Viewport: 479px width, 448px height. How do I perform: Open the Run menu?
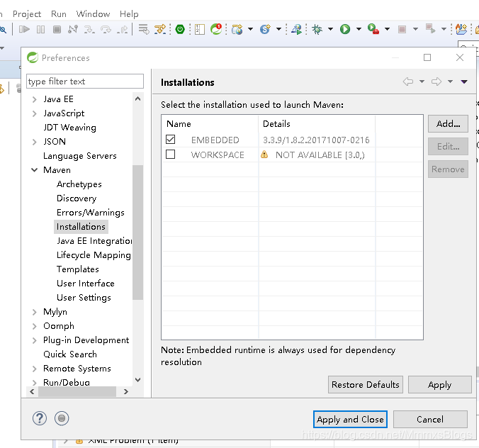click(59, 14)
